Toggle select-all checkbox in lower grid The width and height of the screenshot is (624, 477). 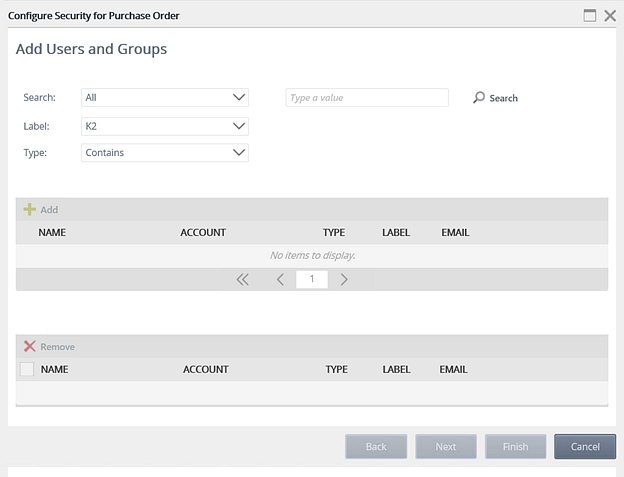27,369
